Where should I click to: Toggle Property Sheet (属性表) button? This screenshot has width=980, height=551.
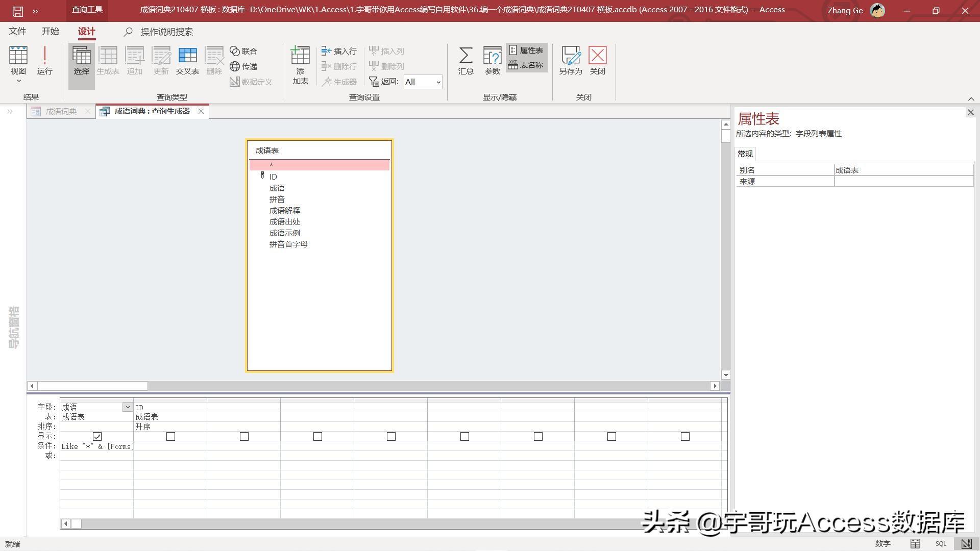[526, 50]
